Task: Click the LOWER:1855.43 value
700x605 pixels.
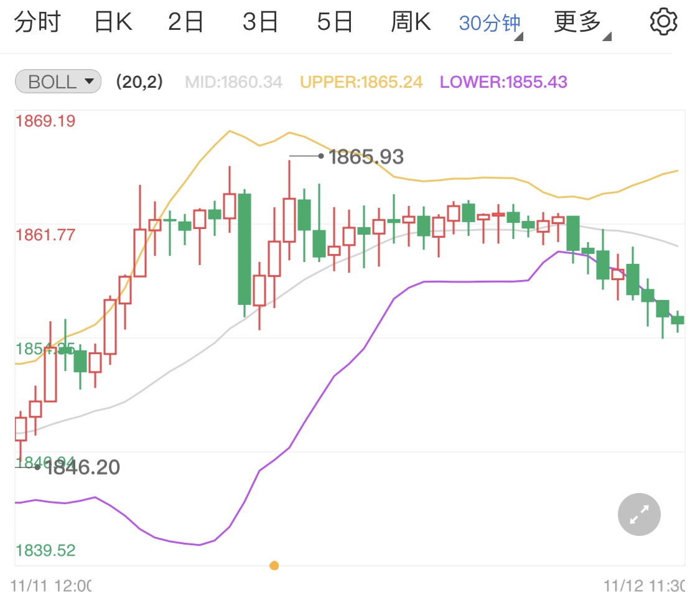Action: (503, 82)
